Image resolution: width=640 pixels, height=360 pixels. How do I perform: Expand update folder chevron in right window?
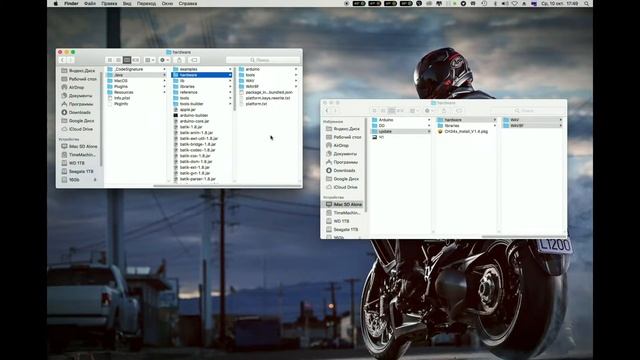click(429, 131)
